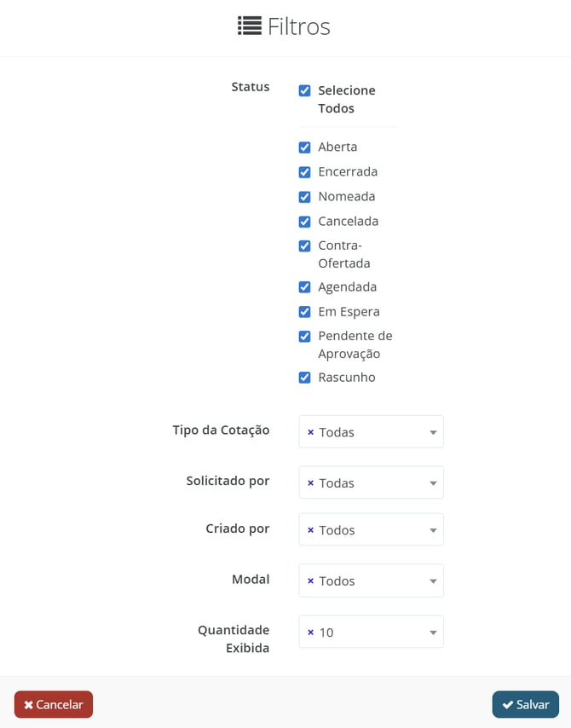Clear Criado por selection x icon

(x=310, y=530)
